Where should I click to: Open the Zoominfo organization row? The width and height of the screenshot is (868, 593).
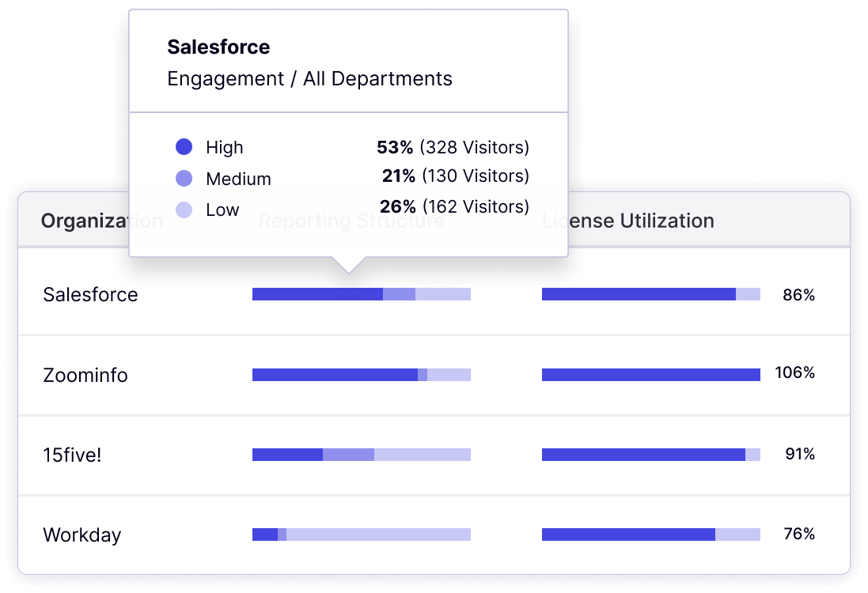click(x=434, y=375)
